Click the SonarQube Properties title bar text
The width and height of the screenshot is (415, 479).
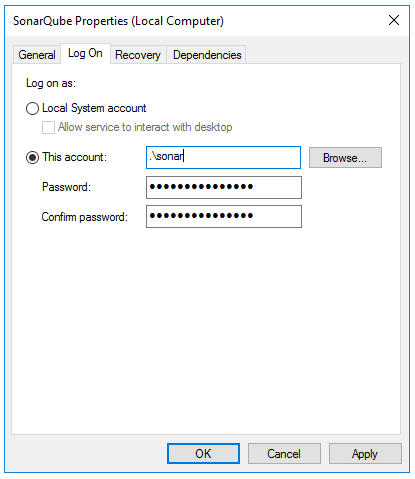click(x=118, y=21)
